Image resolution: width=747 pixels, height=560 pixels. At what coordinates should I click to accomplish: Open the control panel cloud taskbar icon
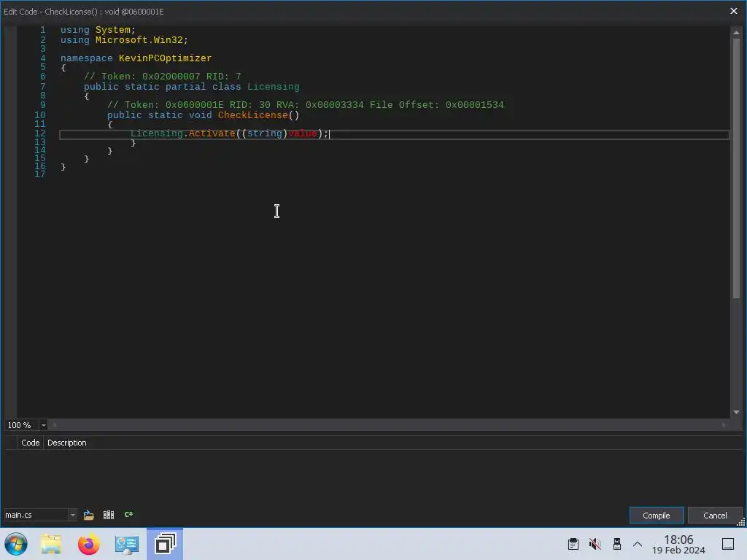point(127,544)
